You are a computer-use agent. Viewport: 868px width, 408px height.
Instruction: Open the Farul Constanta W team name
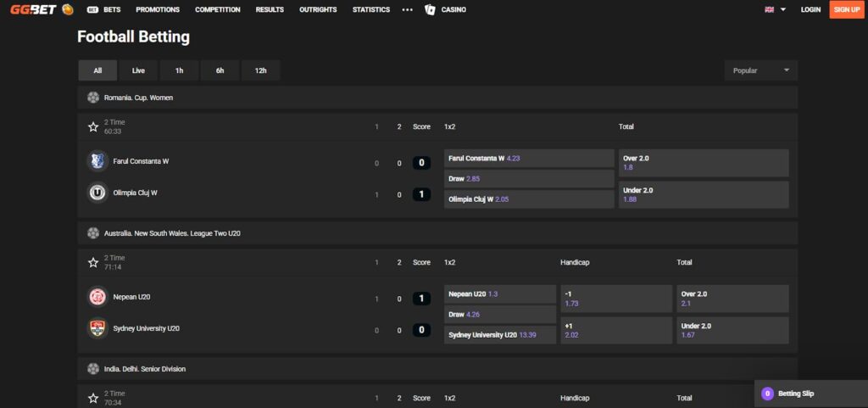coord(141,161)
